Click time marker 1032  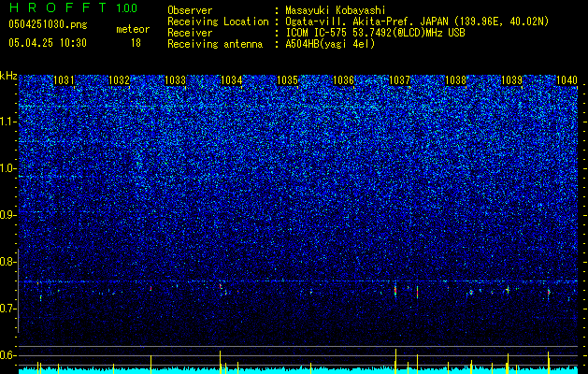(120, 80)
